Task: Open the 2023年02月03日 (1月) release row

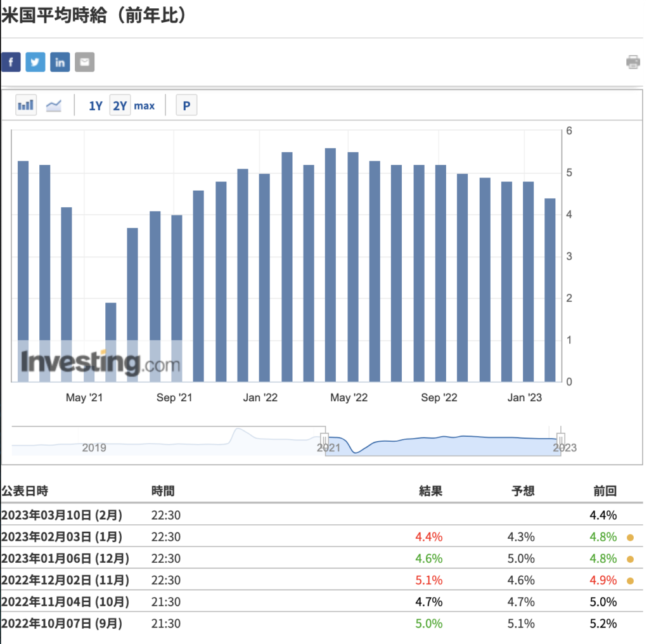Action: click(x=322, y=537)
